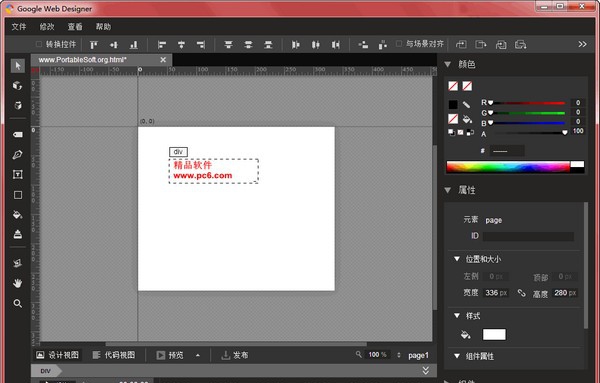Toggle the width-height link constraint icon
The width and height of the screenshot is (600, 383).
coord(521,293)
